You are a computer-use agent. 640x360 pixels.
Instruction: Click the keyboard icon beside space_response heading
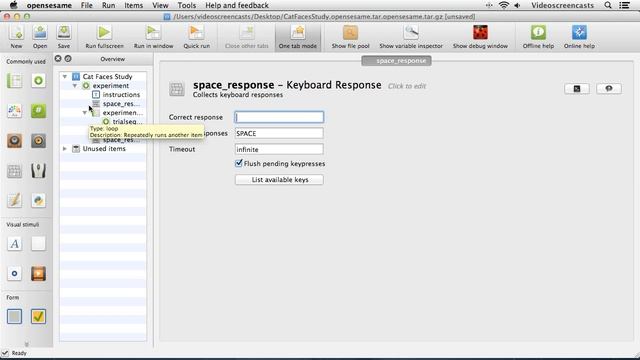pyautogui.click(x=177, y=89)
